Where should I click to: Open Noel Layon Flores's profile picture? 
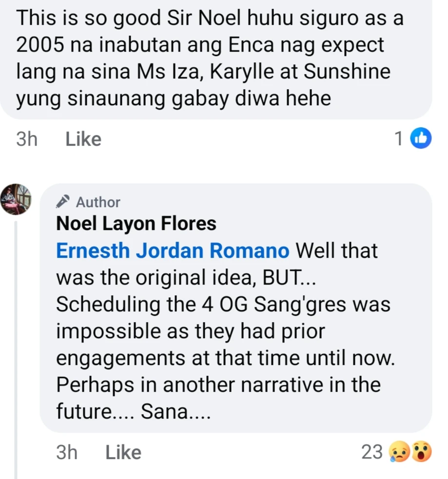(16, 199)
